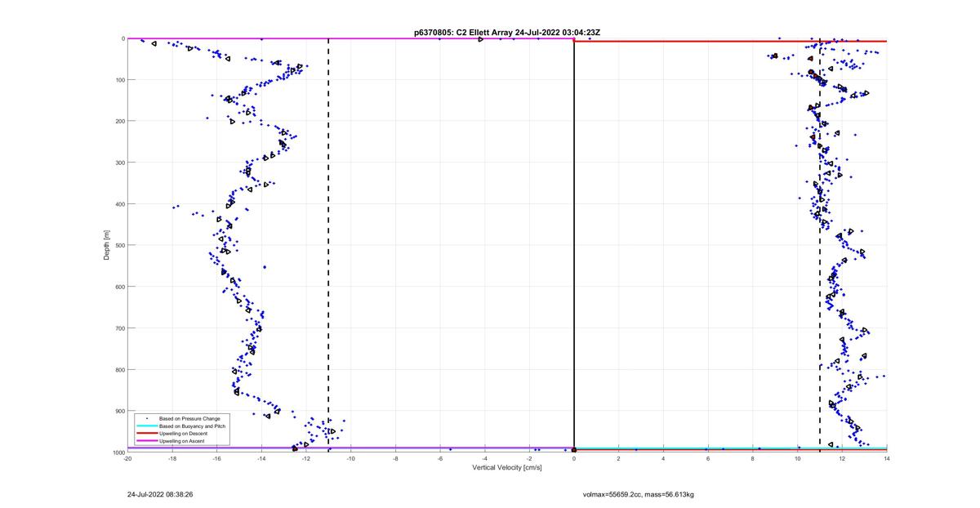Click x-axis tick label '4'

pos(663,457)
